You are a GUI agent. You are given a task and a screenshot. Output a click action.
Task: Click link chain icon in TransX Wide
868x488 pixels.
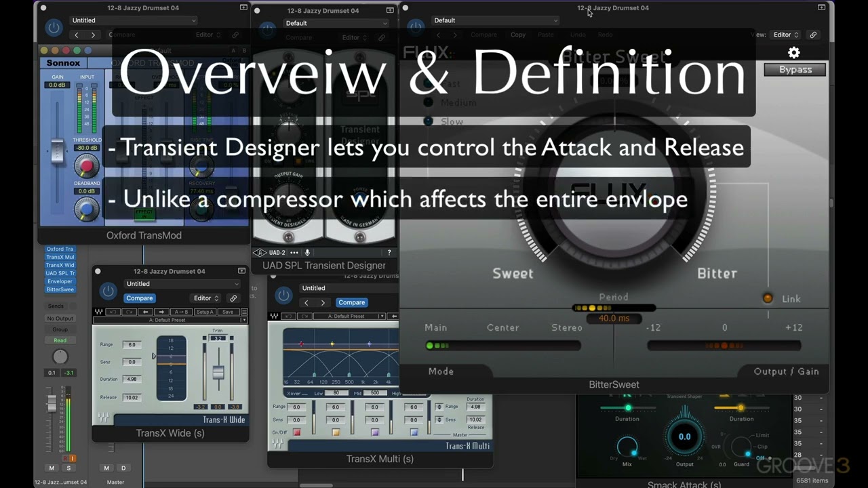[x=233, y=298]
